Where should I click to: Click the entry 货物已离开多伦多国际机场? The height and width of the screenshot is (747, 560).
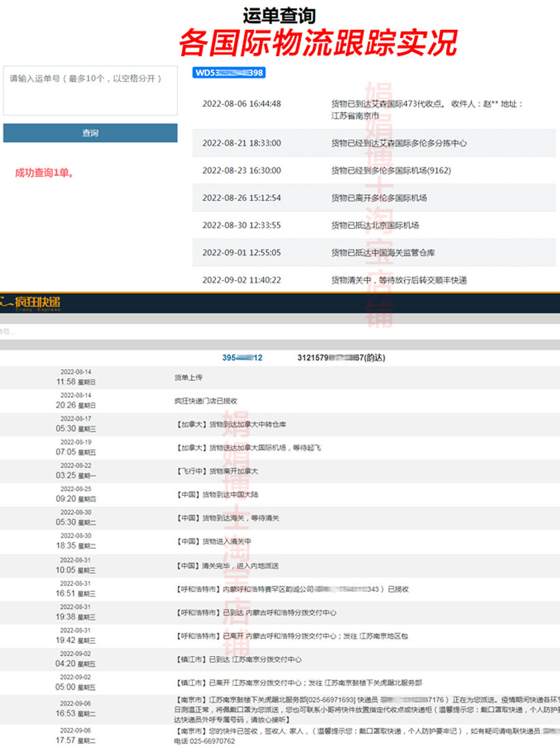pyautogui.click(x=379, y=198)
